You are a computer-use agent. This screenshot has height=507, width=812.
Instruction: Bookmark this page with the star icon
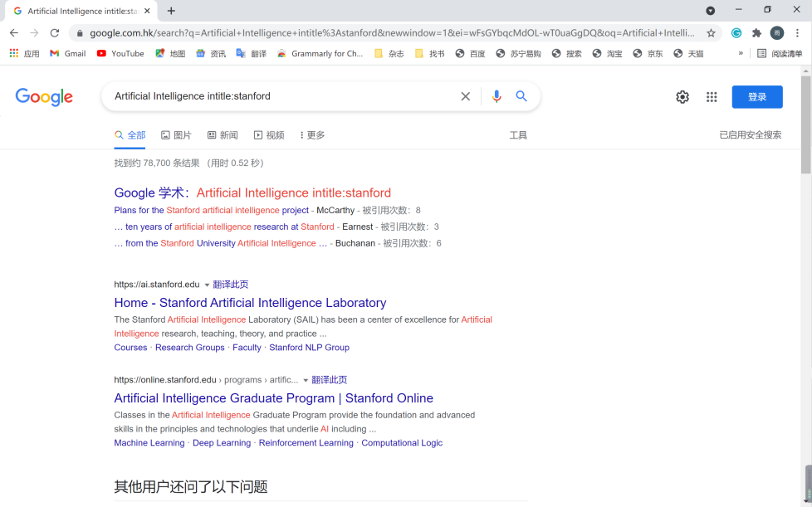[x=711, y=32]
